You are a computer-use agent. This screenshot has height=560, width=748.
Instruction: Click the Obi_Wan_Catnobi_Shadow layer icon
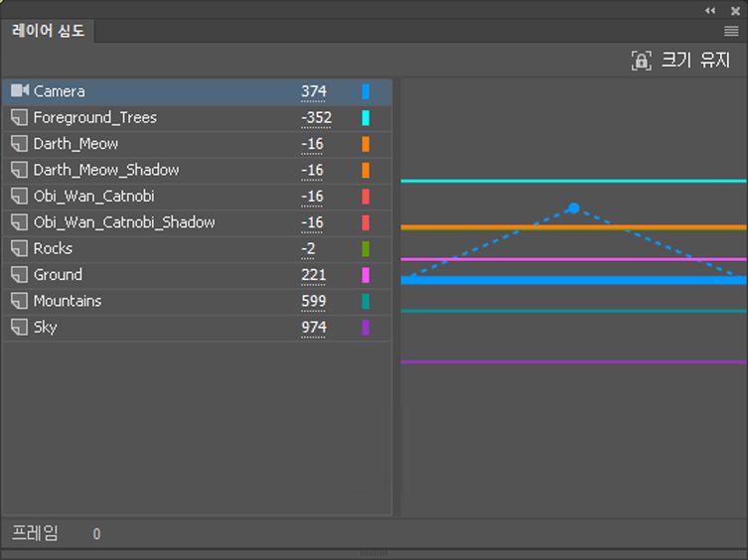[19, 222]
